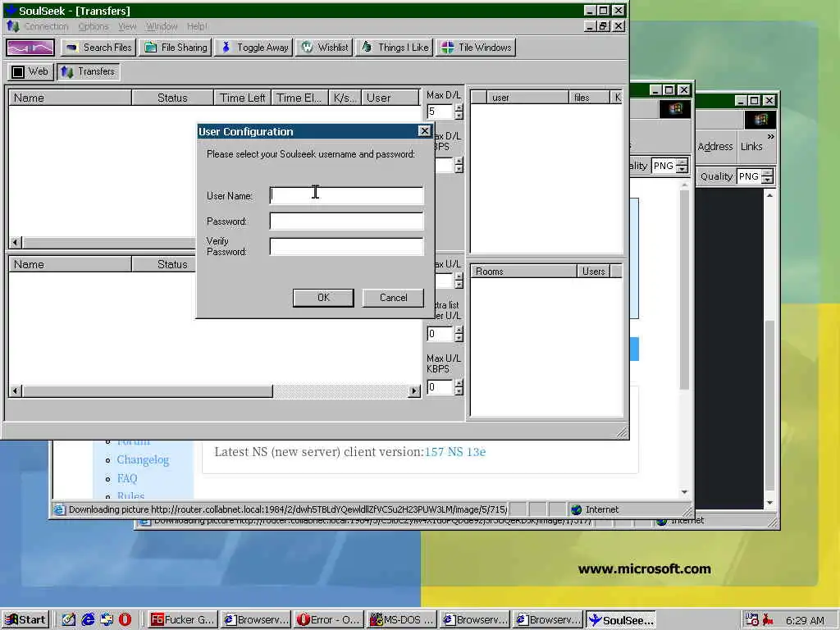Open the Connection menu
The height and width of the screenshot is (630, 840).
coord(47,26)
